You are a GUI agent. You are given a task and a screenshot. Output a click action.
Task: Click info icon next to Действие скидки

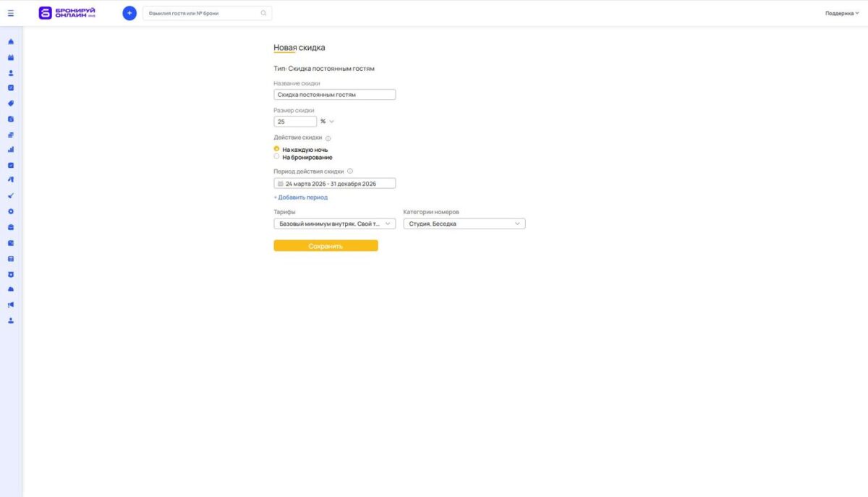[x=328, y=138]
